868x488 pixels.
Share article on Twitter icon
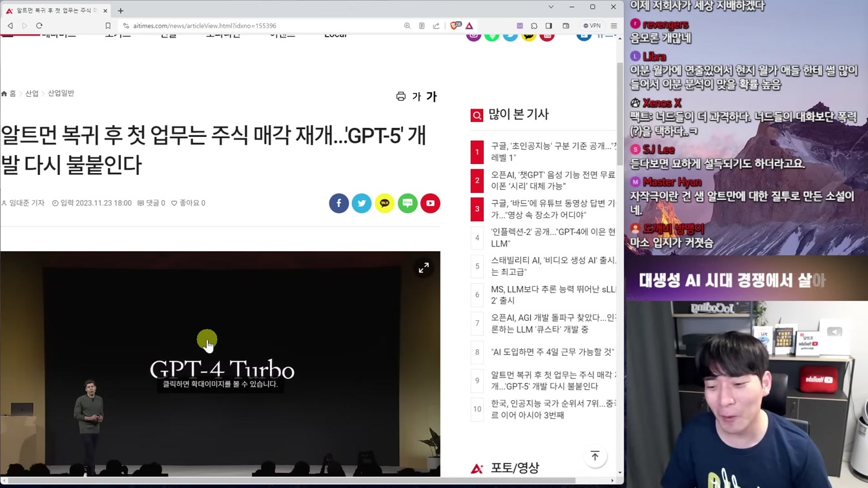(362, 203)
